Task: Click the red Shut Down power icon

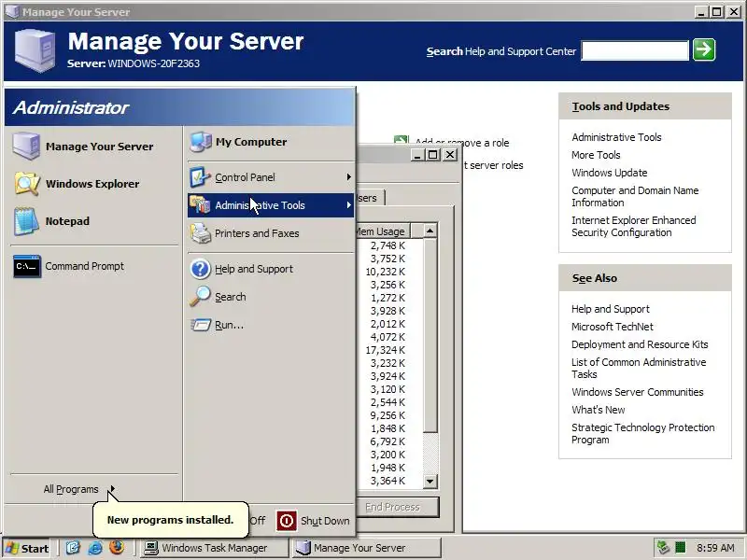Action: coord(287,521)
